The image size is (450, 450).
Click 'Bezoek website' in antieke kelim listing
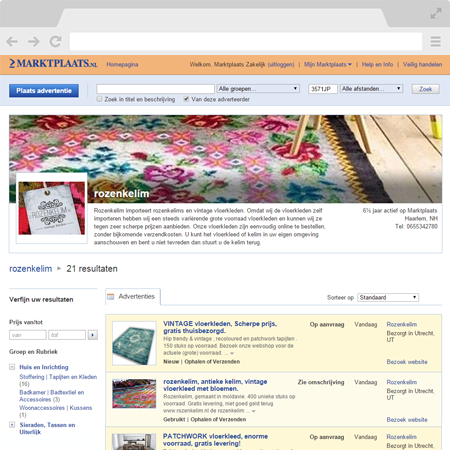[407, 420]
